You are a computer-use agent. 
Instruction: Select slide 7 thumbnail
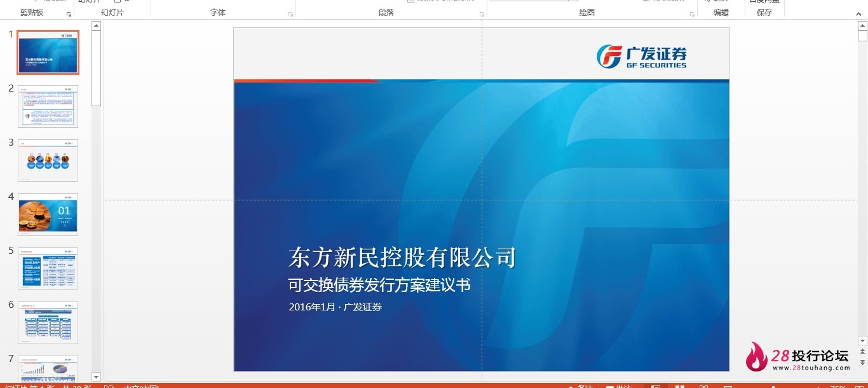(48, 368)
